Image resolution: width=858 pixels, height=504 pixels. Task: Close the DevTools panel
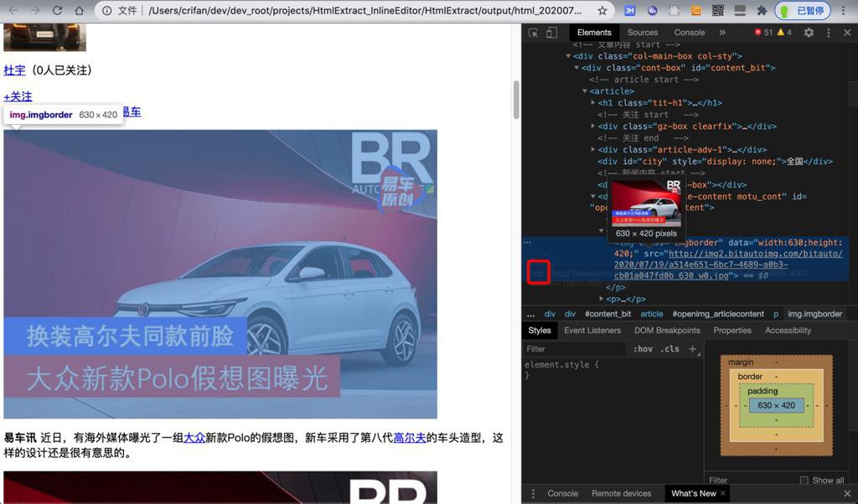tap(847, 33)
